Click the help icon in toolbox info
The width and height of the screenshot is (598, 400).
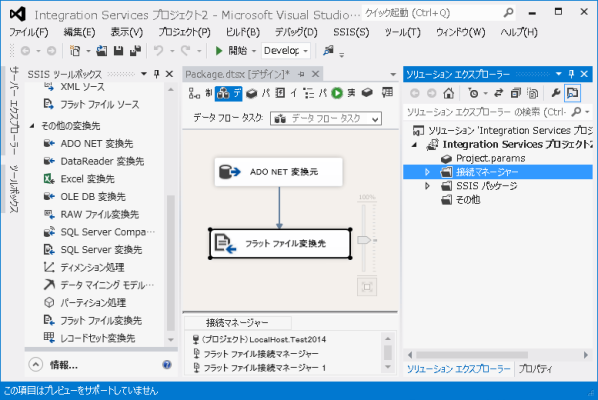pyautogui.click(x=167, y=365)
